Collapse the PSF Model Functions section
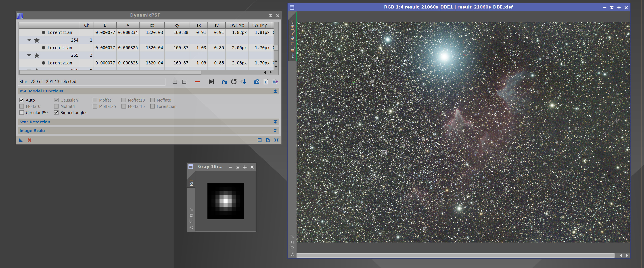The width and height of the screenshot is (644, 268). (x=275, y=91)
